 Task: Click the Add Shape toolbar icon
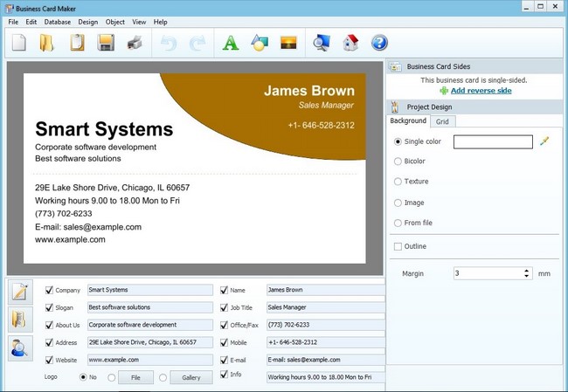point(259,43)
